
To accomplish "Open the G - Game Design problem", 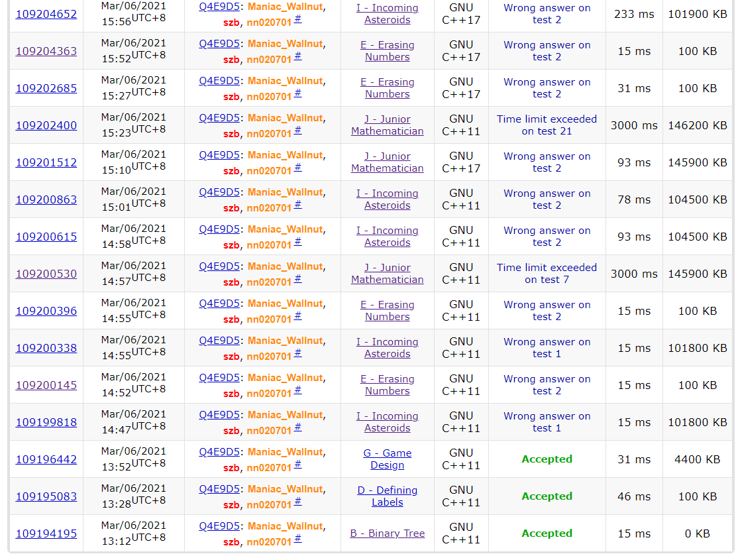I will (x=387, y=459).
